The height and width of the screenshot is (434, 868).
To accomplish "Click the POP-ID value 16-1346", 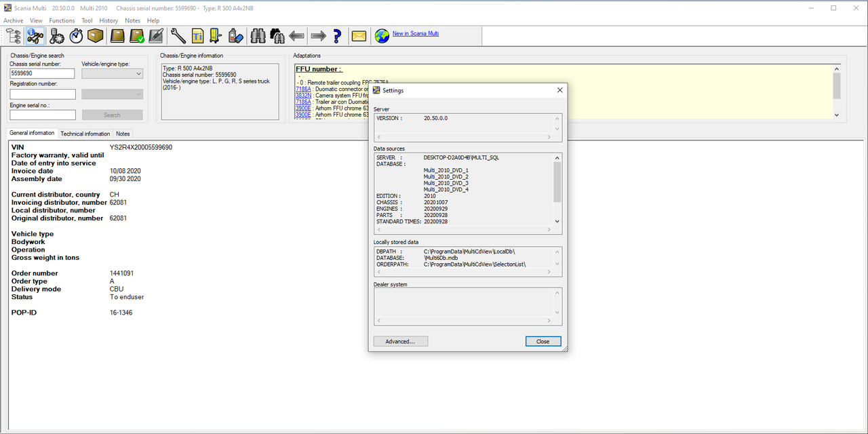I will pyautogui.click(x=121, y=313).
